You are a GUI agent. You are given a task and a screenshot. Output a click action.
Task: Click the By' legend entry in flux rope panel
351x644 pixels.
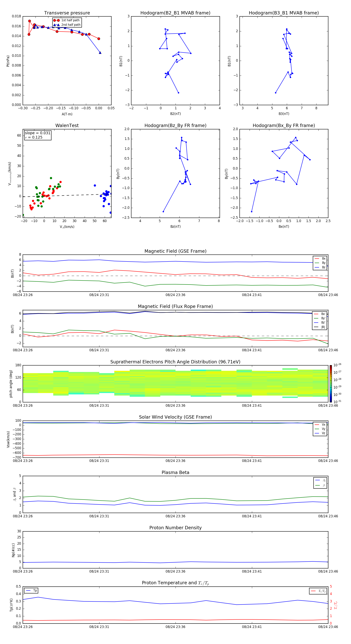[320, 318]
